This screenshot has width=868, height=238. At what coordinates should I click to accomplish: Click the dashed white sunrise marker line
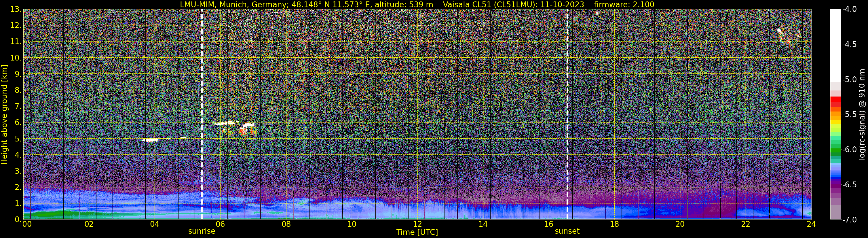202,114
